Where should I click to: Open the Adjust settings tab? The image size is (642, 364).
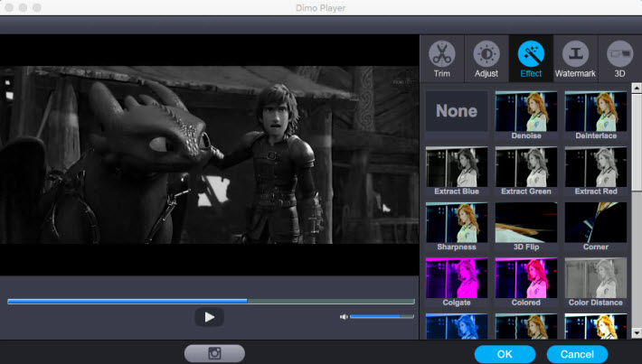[486, 59]
